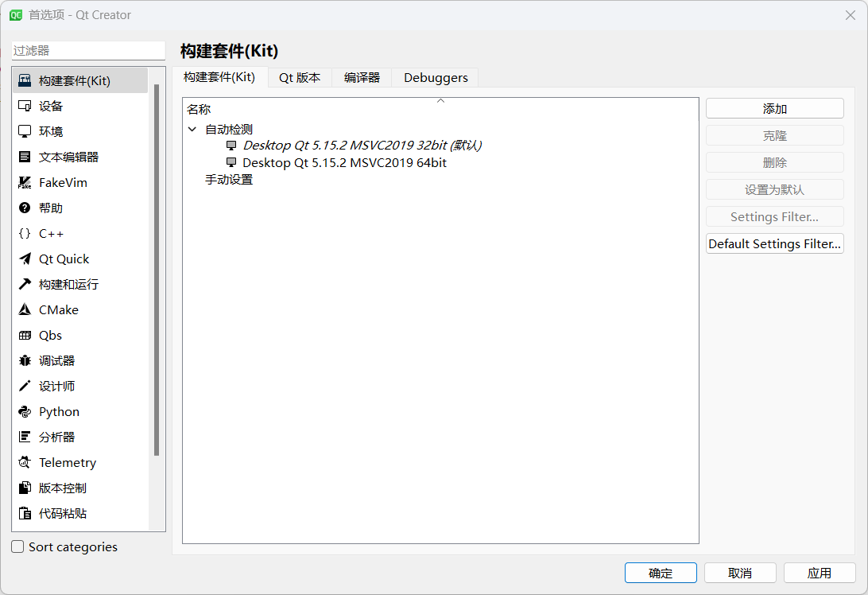The width and height of the screenshot is (868, 595).
Task: Open the 分析器 analyzer icon
Action: click(x=25, y=437)
